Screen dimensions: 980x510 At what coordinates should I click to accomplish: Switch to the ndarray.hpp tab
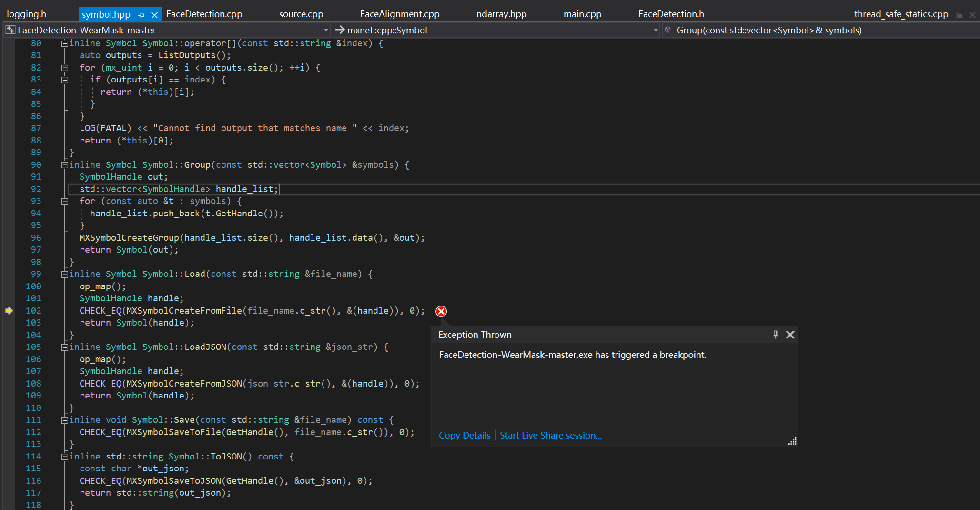click(x=502, y=14)
